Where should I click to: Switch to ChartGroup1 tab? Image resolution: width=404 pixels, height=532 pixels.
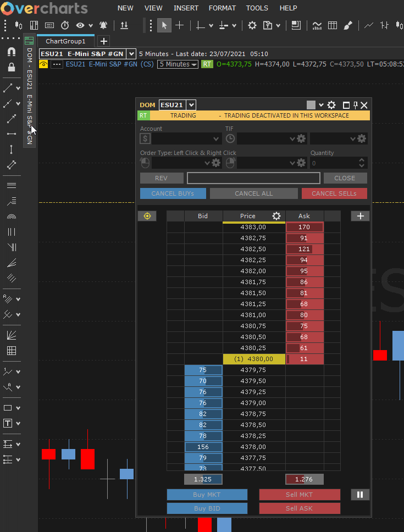(x=65, y=41)
